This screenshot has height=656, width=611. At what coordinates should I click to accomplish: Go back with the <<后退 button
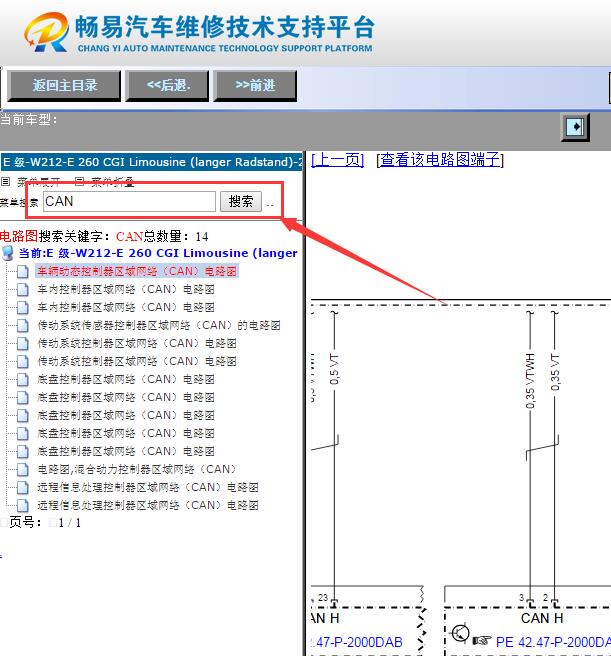(x=167, y=86)
